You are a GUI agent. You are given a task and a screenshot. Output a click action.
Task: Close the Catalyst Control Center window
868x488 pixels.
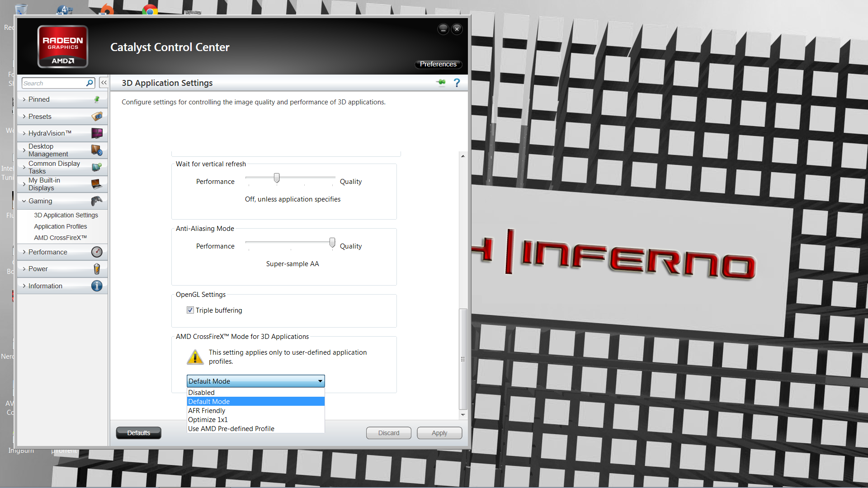point(457,29)
